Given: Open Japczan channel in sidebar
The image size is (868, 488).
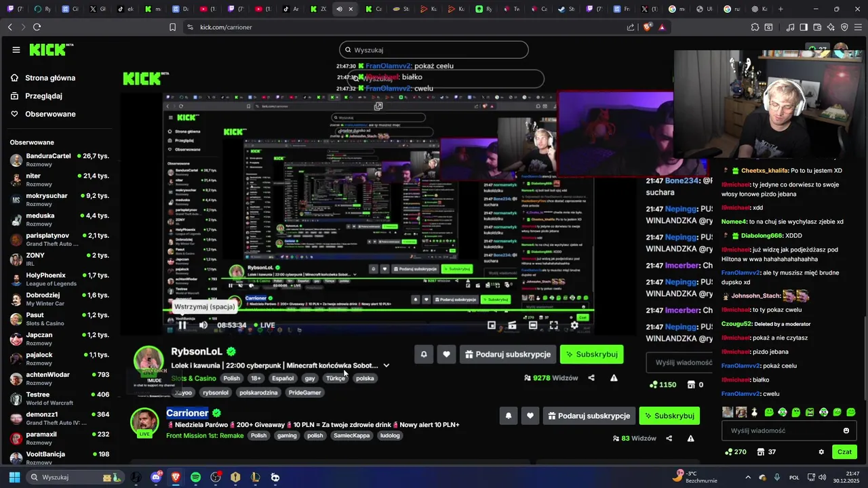Looking at the screenshot, I should coord(60,339).
